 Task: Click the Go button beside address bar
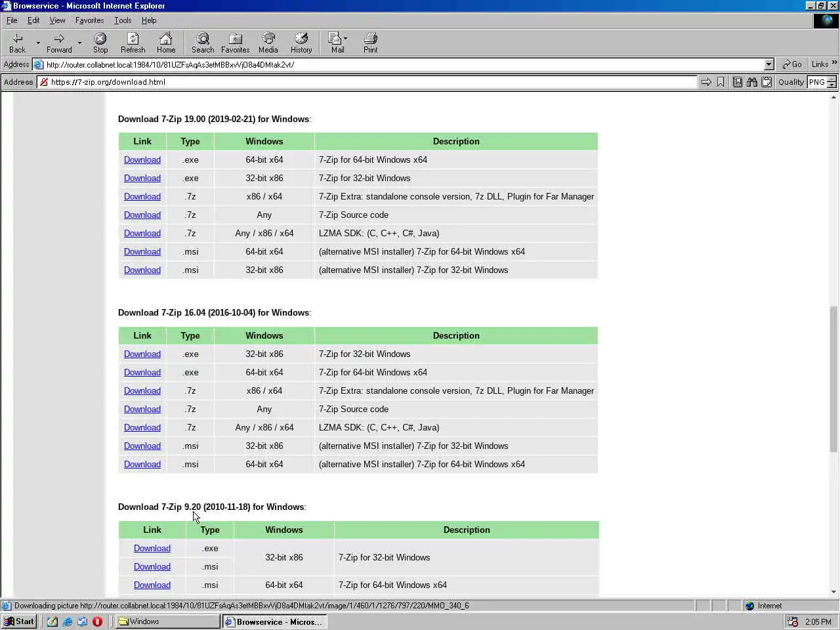click(x=792, y=64)
